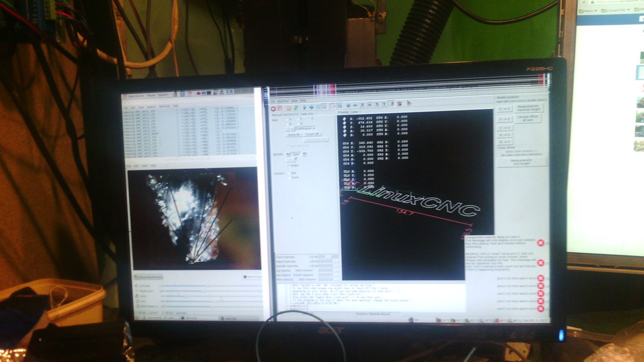Switch to the Manual Control [F3] tab
The height and width of the screenshot is (362, 644).
286,114
